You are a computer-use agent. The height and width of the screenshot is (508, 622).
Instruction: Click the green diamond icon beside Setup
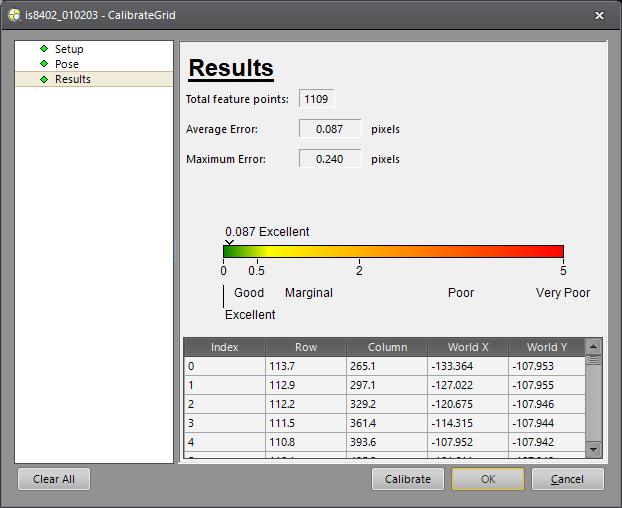point(44,48)
